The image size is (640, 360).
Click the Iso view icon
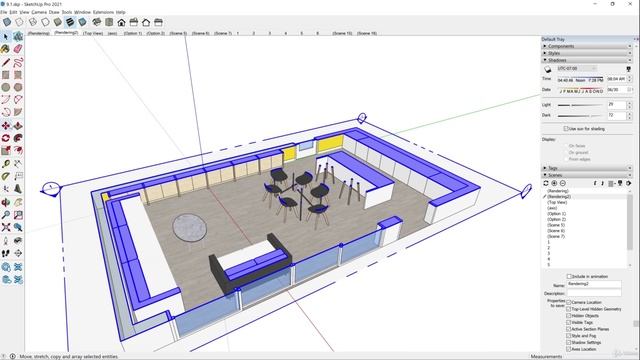(x=97, y=22)
